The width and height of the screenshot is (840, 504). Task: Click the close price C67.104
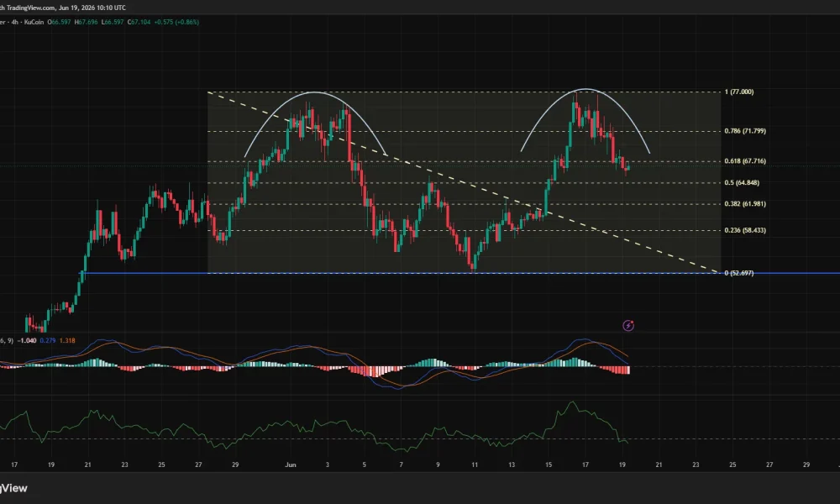click(139, 23)
